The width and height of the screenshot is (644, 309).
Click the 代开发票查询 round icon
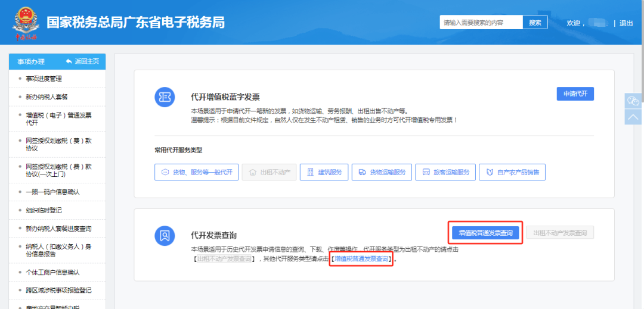[x=165, y=235]
